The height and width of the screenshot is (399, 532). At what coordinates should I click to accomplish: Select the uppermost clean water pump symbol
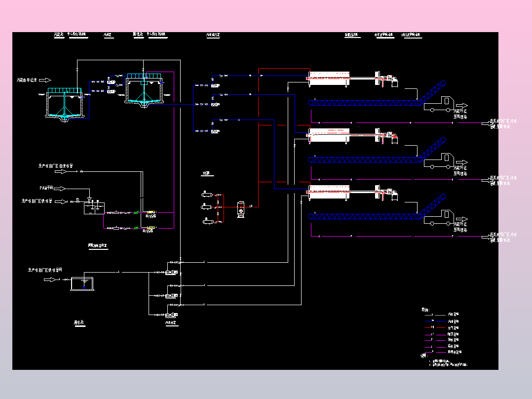(x=171, y=273)
